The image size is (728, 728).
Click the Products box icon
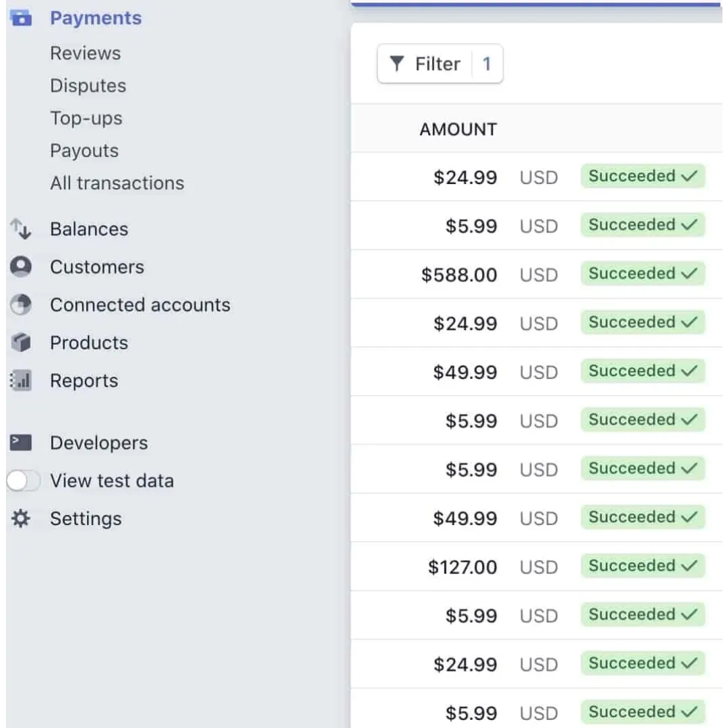[21, 342]
